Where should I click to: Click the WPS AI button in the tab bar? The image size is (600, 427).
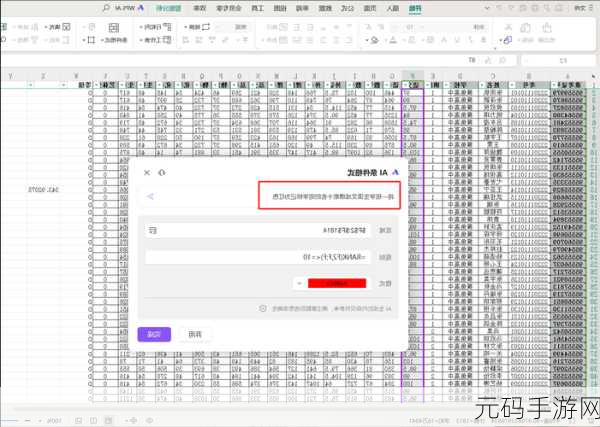pyautogui.click(x=129, y=8)
